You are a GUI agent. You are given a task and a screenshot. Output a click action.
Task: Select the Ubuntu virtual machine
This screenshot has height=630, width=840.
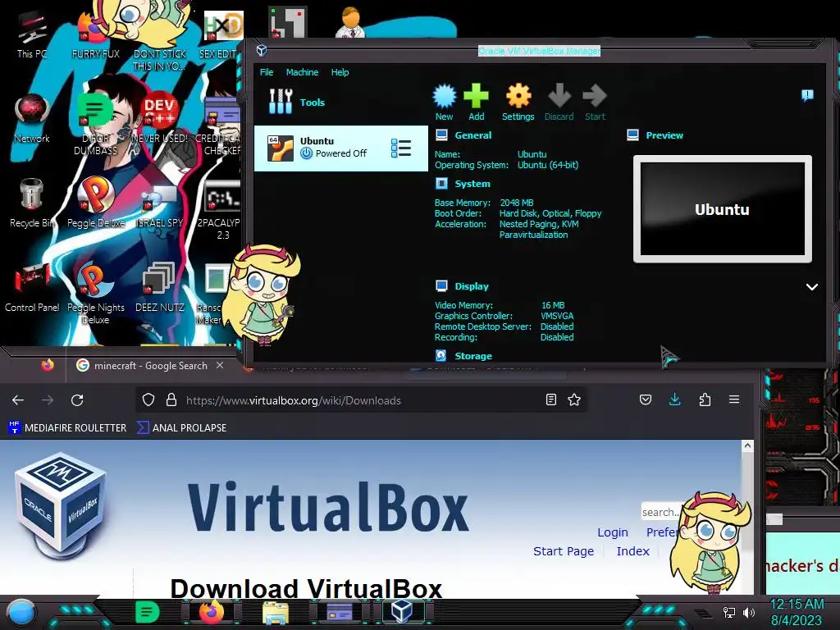tap(340, 148)
